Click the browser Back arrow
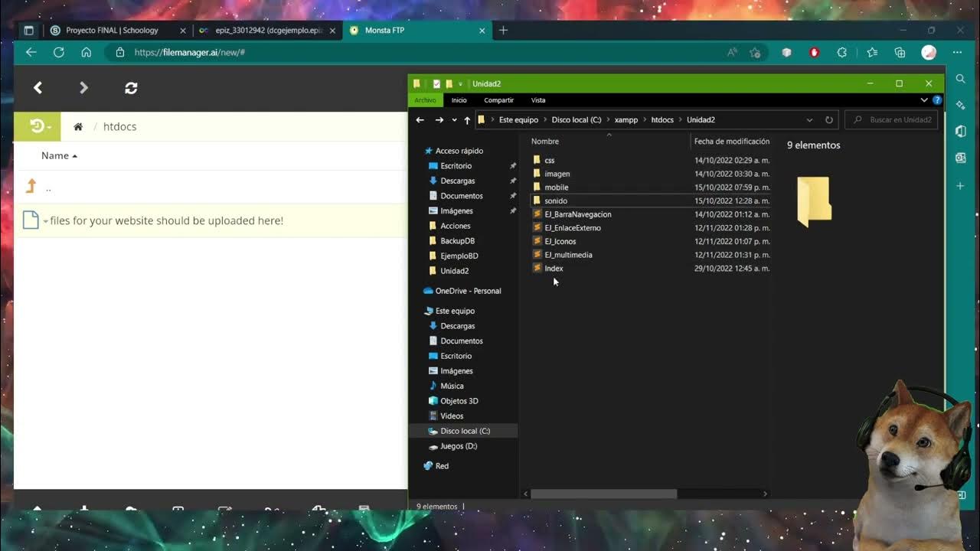 [x=31, y=52]
